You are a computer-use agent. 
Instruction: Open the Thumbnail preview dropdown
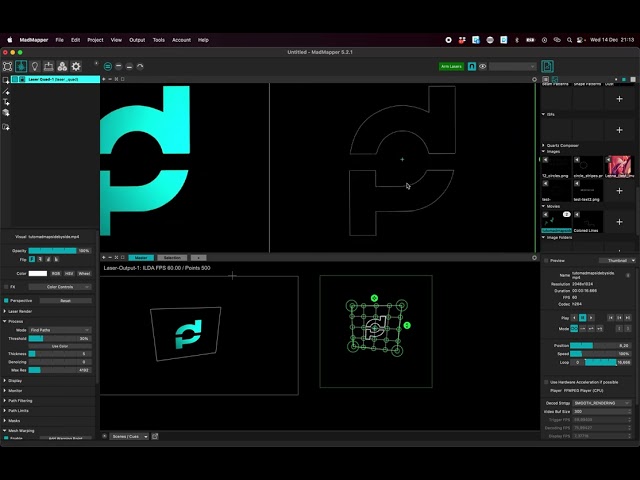pyautogui.click(x=617, y=260)
